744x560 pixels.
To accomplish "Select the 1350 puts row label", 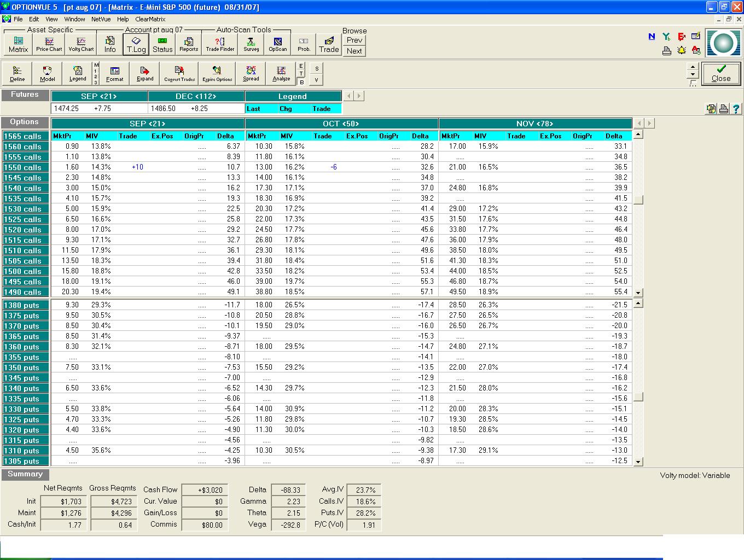I will point(26,367).
